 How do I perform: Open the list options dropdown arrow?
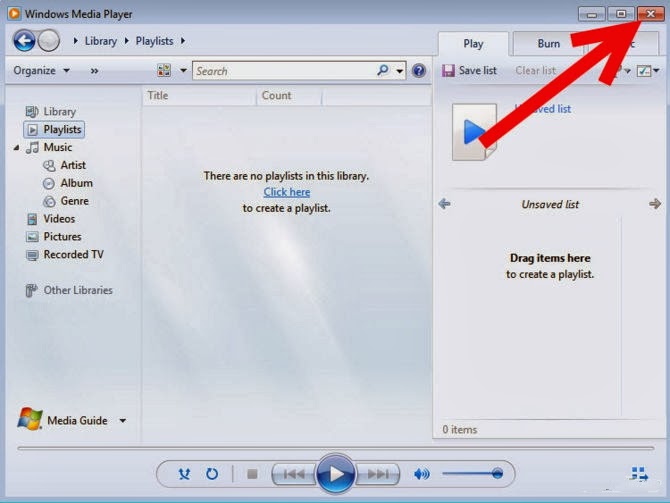tap(656, 71)
